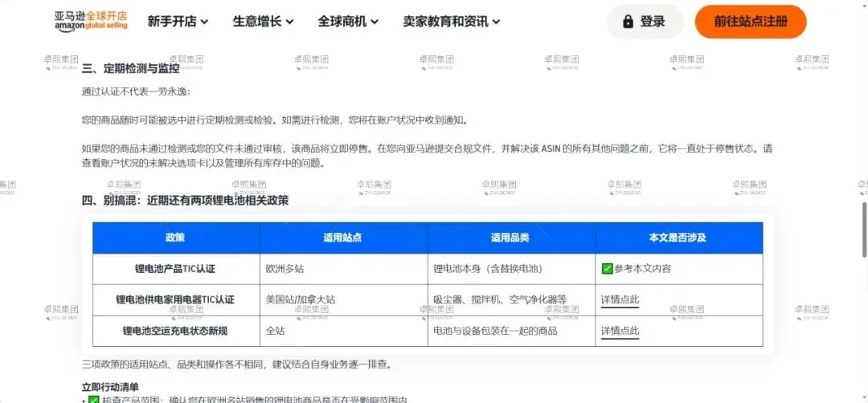
Task: Open the 卖家教育和资讯 navigation item
Action: [x=452, y=22]
